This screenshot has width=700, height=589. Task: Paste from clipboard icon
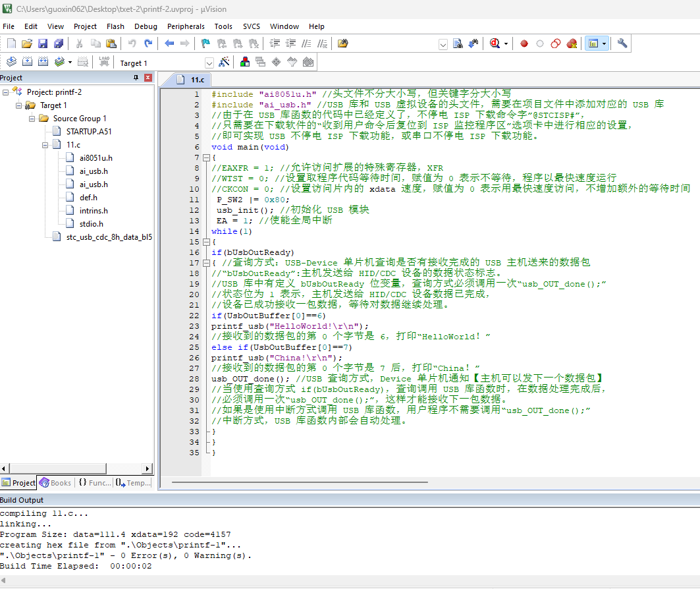coord(111,43)
